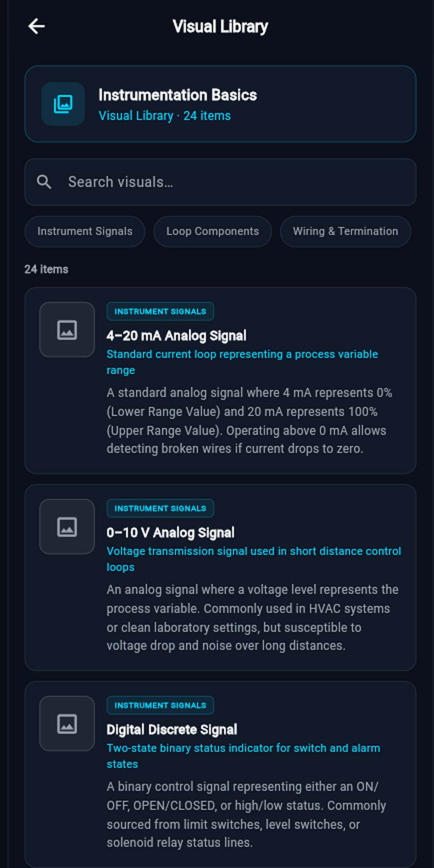
Task: Click the Instrumentation Basics library icon
Action: [63, 104]
